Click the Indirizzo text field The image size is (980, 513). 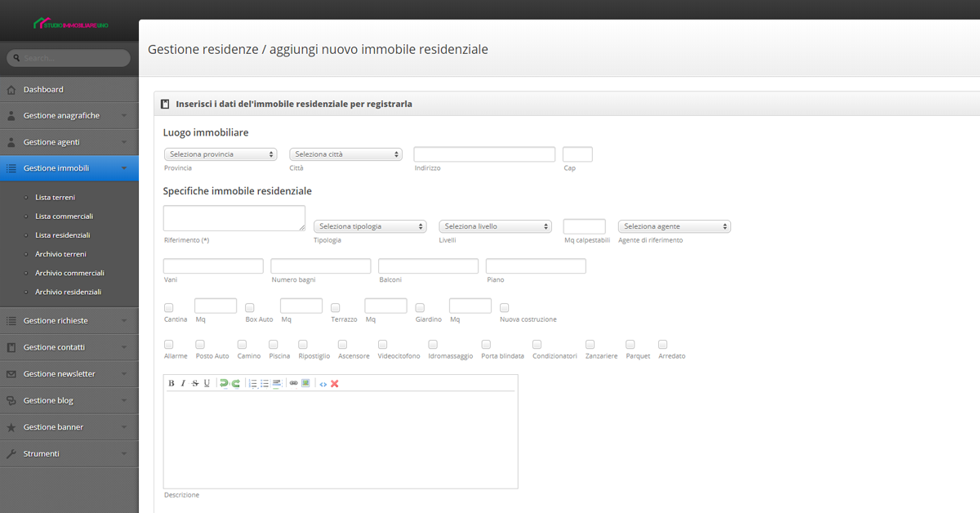(484, 154)
